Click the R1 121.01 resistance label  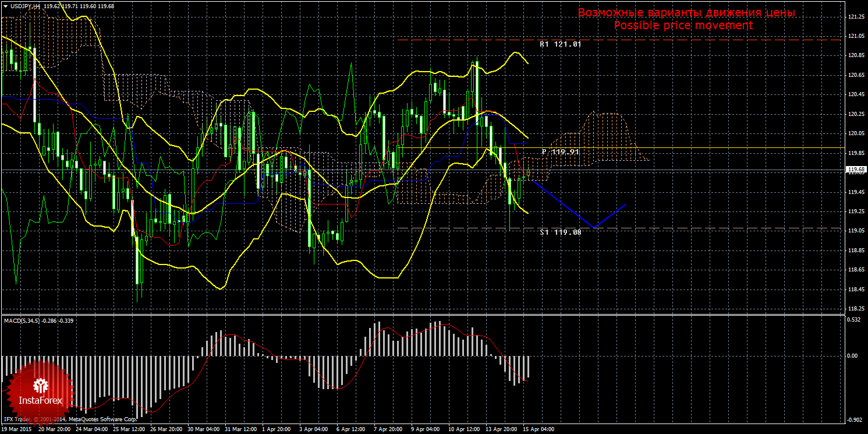click(560, 44)
